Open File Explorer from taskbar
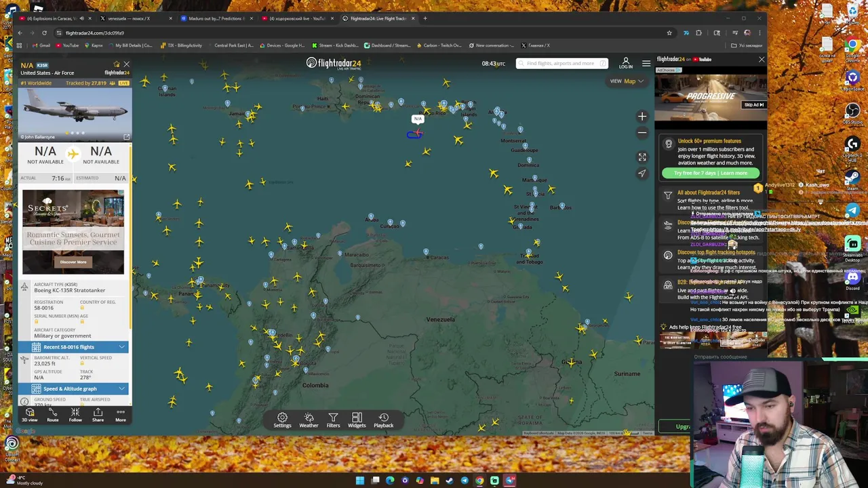Viewport: 868px width, 488px height. [435, 481]
